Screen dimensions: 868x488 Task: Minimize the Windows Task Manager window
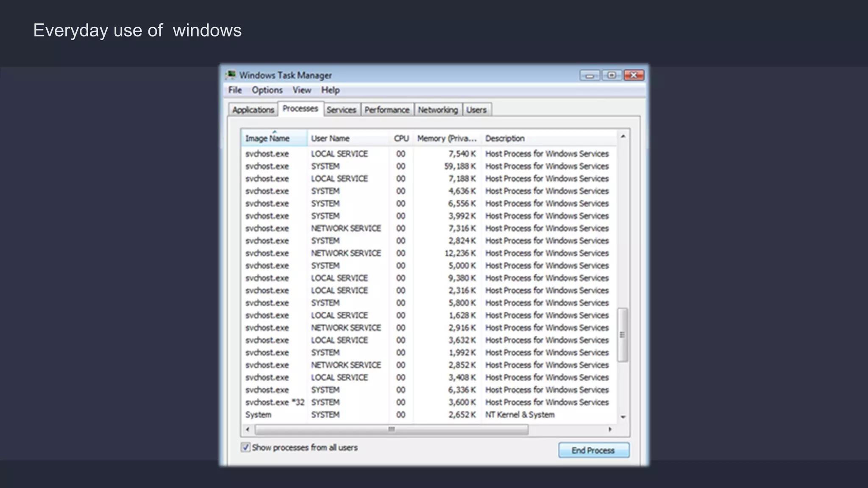click(590, 75)
